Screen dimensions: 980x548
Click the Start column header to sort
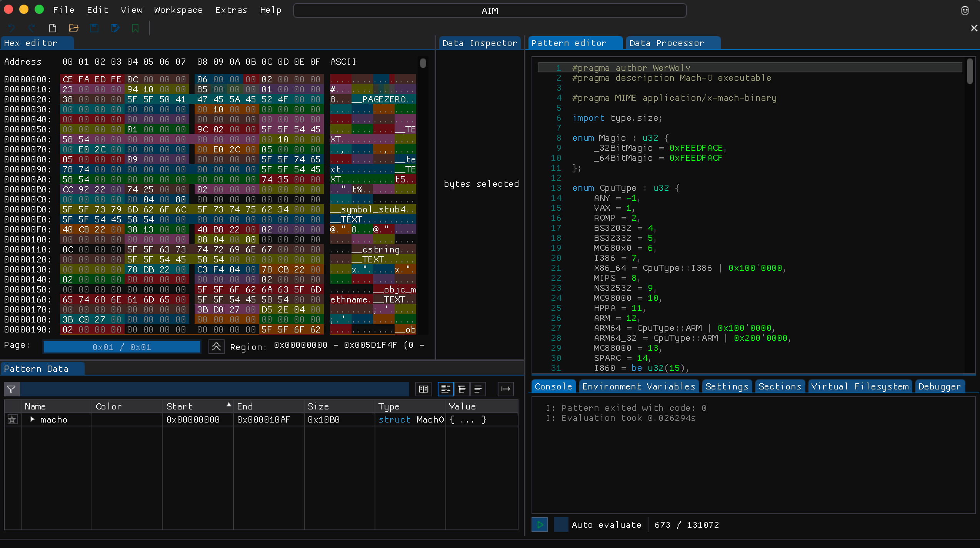point(180,406)
